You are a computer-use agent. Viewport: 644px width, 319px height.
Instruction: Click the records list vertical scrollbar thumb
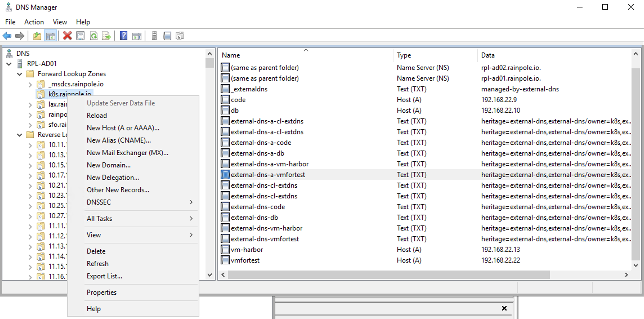click(x=636, y=163)
